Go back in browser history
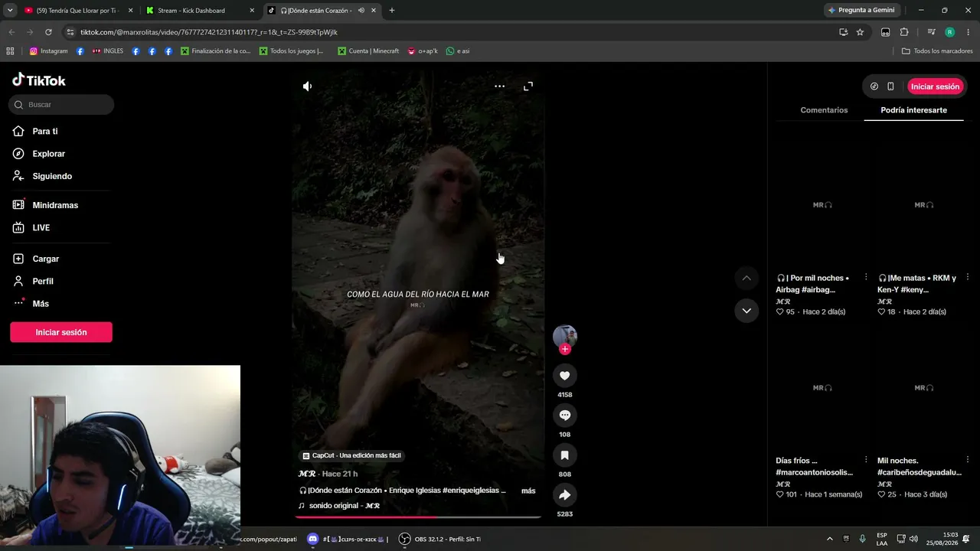The height and width of the screenshot is (551, 980). pyautogui.click(x=11, y=32)
